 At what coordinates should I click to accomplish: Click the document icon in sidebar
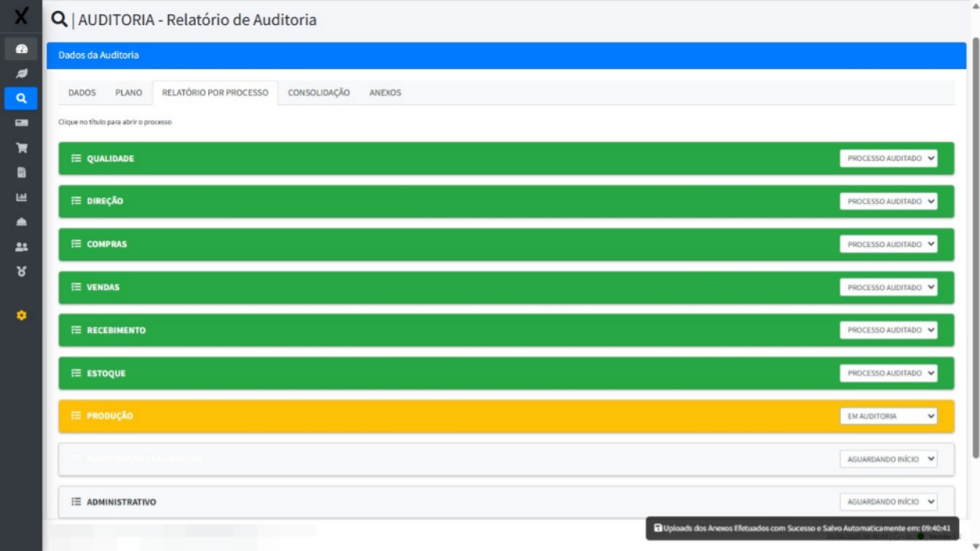(x=21, y=172)
